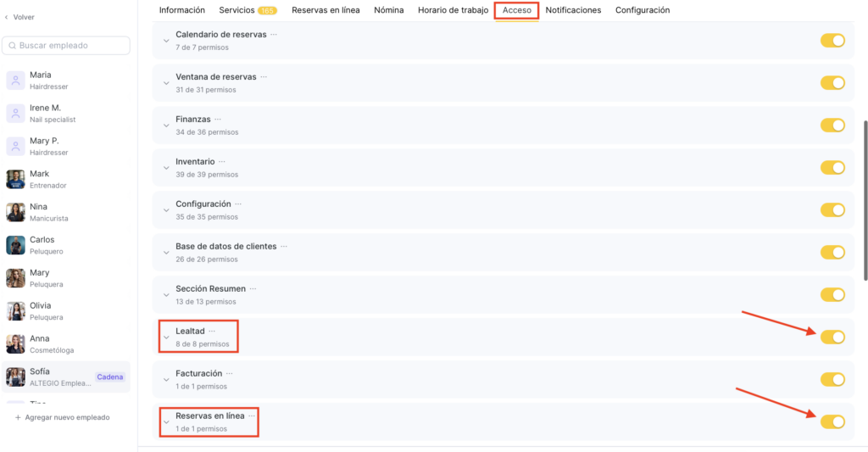Click the plus icon for Agregar nuevo empleado
The width and height of the screenshot is (868, 452).
coord(19,417)
